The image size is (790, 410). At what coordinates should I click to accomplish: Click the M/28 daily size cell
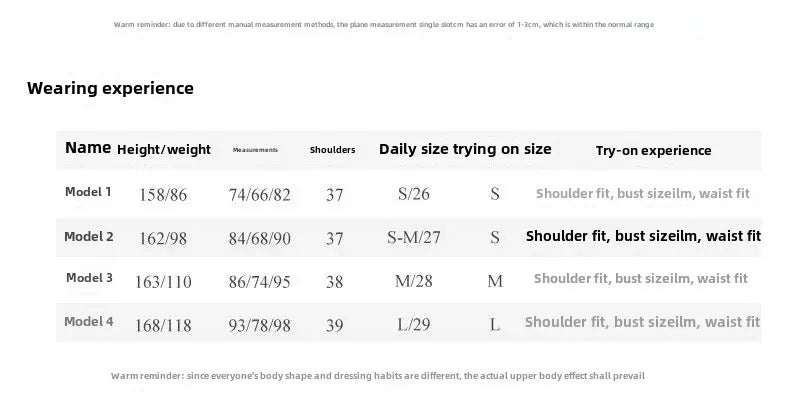[x=413, y=281]
